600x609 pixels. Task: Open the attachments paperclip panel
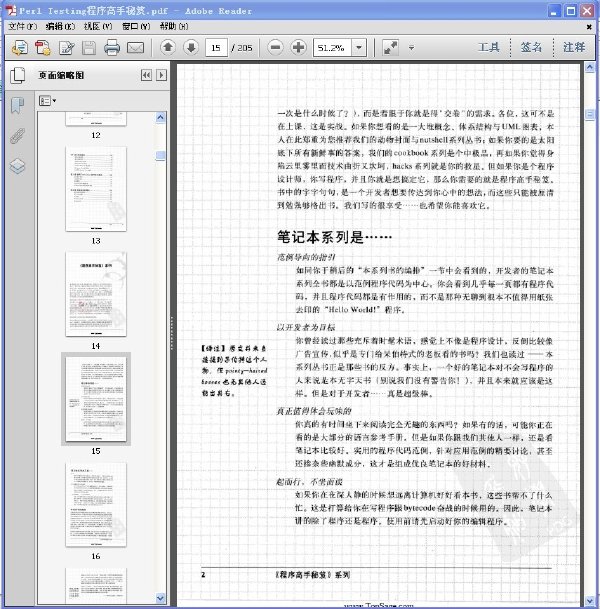pos(17,136)
